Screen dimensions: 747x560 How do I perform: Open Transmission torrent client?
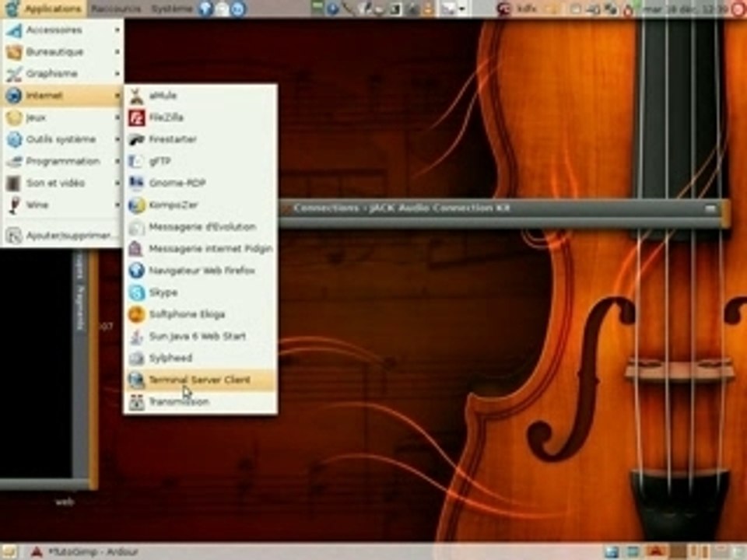pyautogui.click(x=201, y=402)
